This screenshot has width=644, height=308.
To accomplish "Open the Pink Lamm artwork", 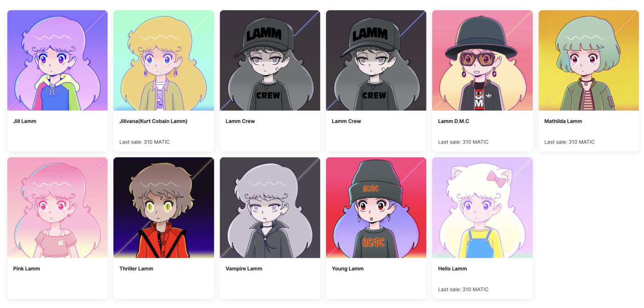I will pyautogui.click(x=57, y=208).
